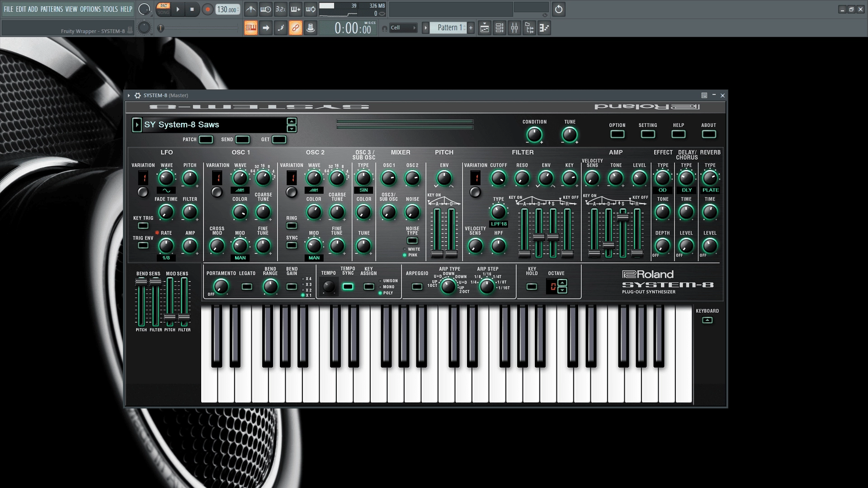
Task: Click the ABOUT button
Action: click(x=709, y=134)
